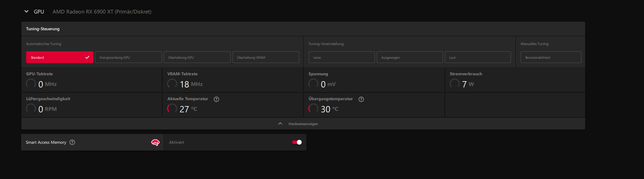Pick the Laut tuning preset
Viewport: 644px width, 179px height.
478,57
